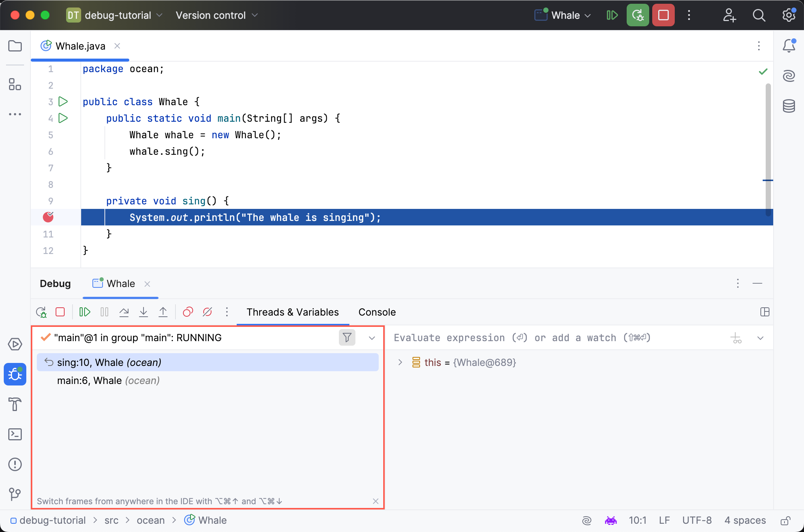Click Step Out in the debug toolbar
The image size is (804, 532).
click(163, 312)
